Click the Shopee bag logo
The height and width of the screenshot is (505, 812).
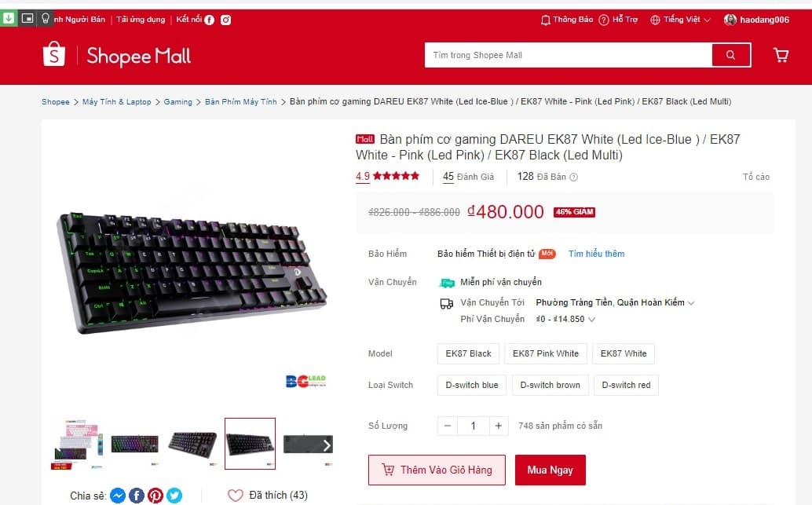pyautogui.click(x=54, y=54)
